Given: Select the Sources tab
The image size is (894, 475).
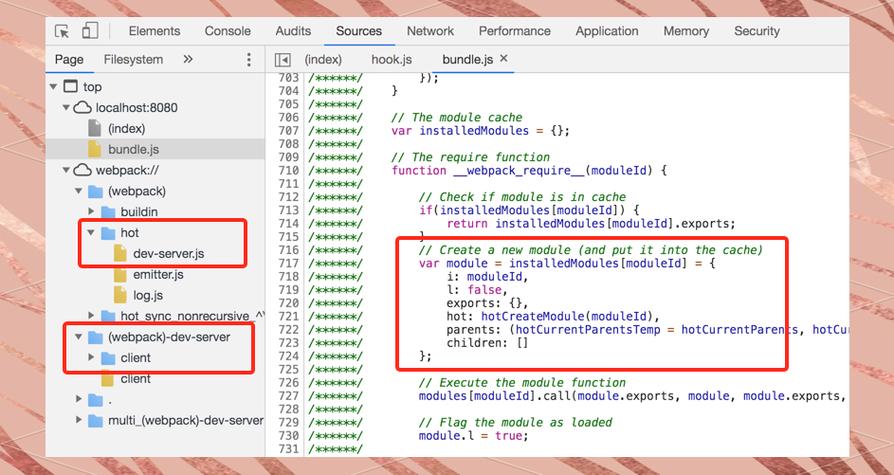Looking at the screenshot, I should 359,31.
